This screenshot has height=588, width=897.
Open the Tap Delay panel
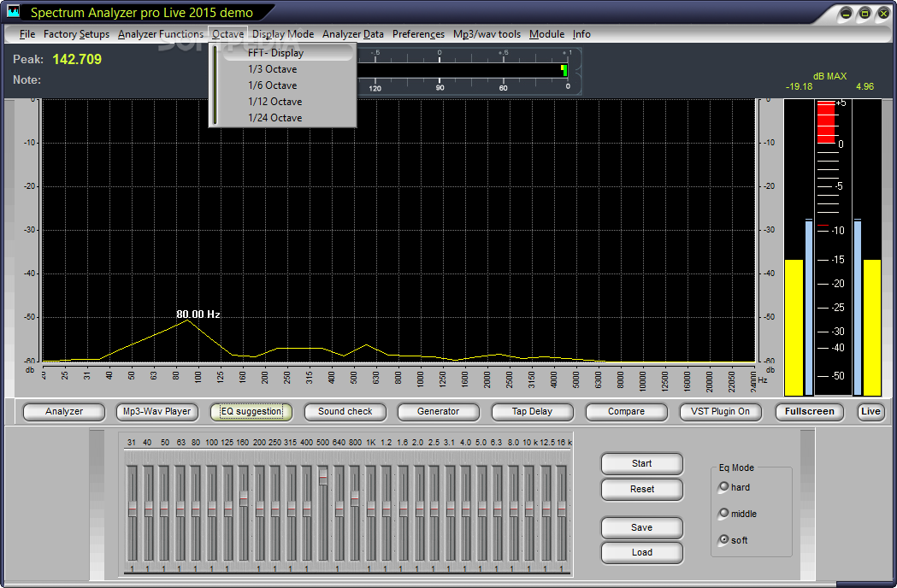click(532, 412)
